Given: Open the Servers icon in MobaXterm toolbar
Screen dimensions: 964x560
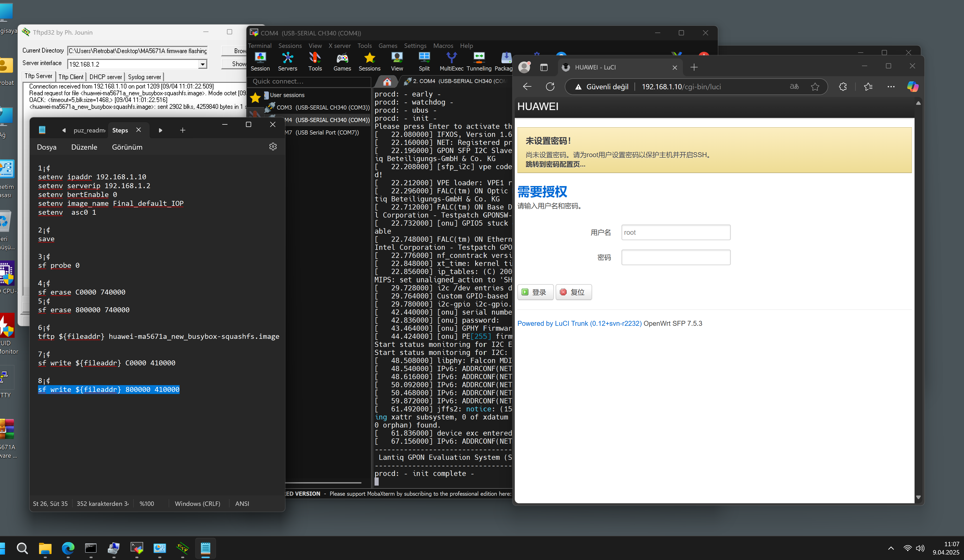Looking at the screenshot, I should pyautogui.click(x=287, y=62).
